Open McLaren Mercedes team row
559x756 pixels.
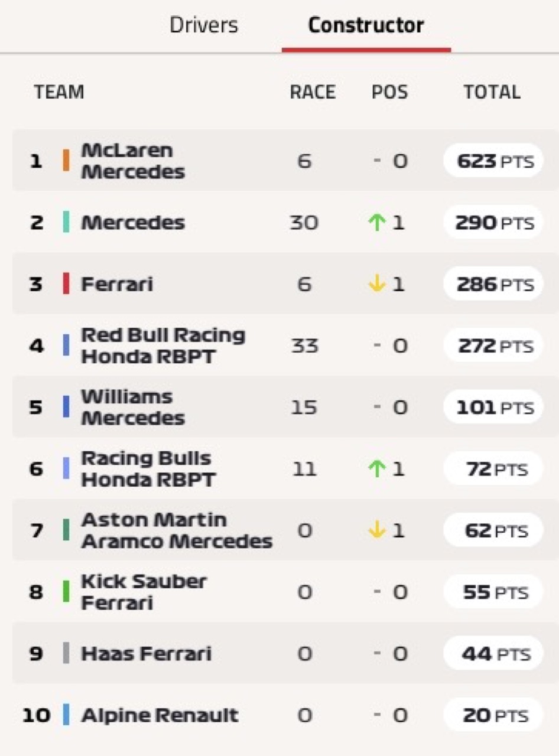pos(285,161)
